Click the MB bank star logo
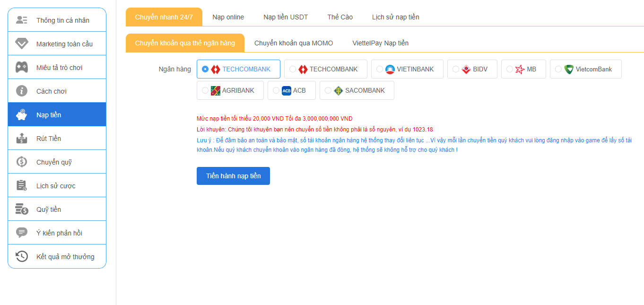Screen dimensions: 644x305 (x=520, y=69)
